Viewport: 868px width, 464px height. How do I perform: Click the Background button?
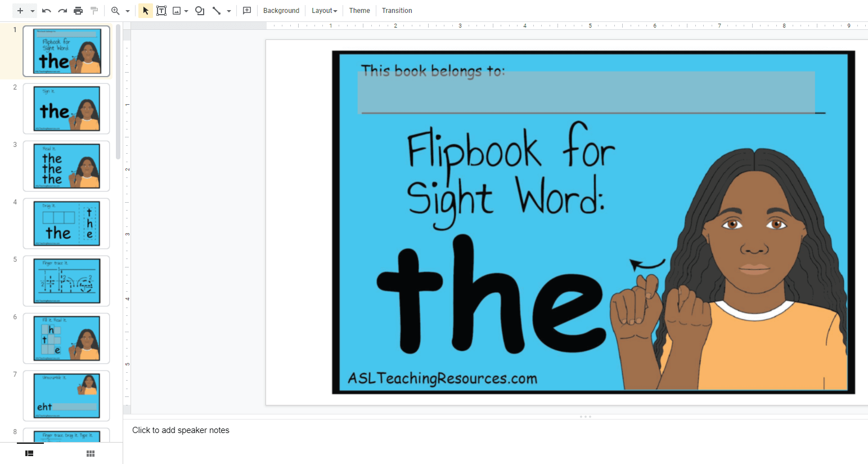(x=281, y=11)
